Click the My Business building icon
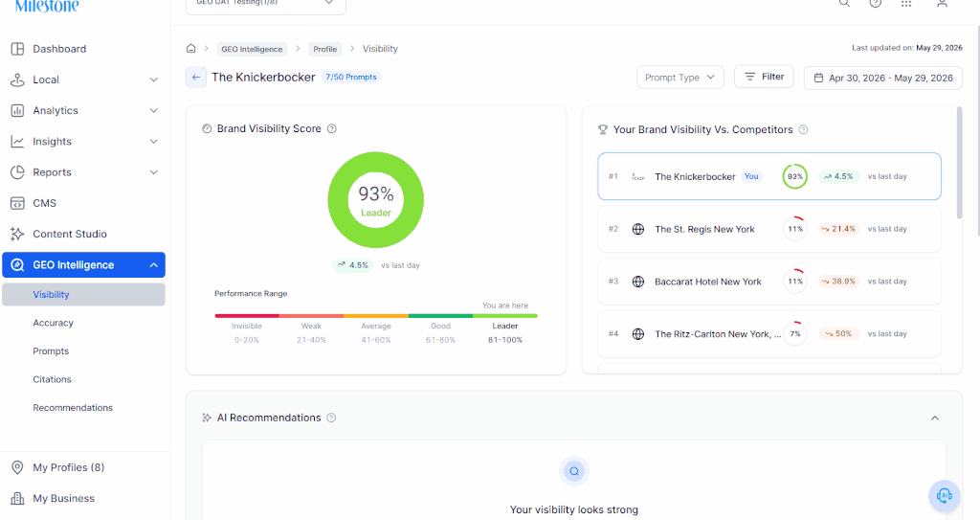980x520 pixels. tap(17, 499)
